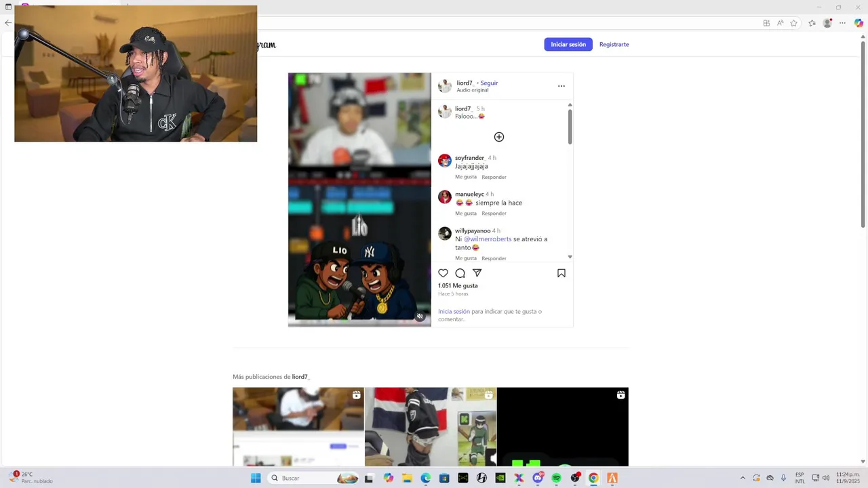The height and width of the screenshot is (488, 868).
Task: Open manueleyc commenter avatar
Action: [445, 197]
